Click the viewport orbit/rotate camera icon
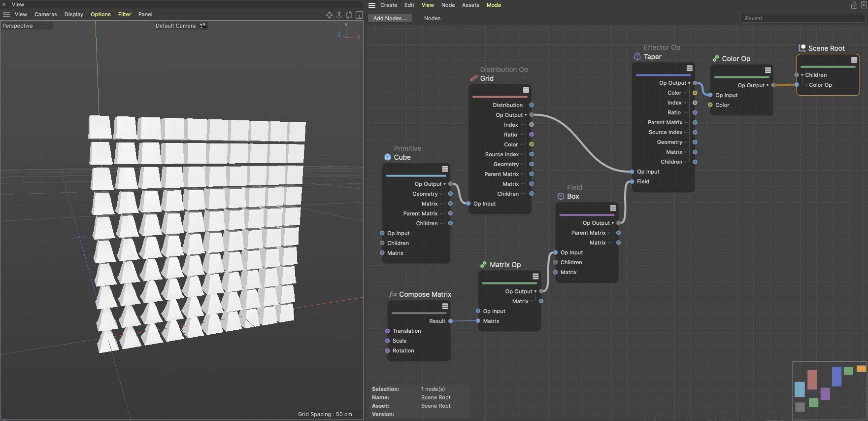868x421 pixels. [x=349, y=15]
